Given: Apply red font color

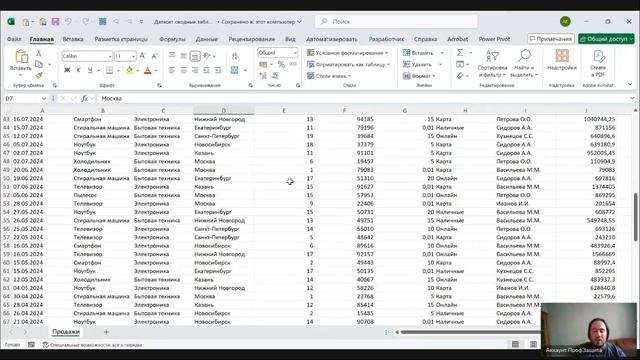Looking at the screenshot, I should coord(148,70).
